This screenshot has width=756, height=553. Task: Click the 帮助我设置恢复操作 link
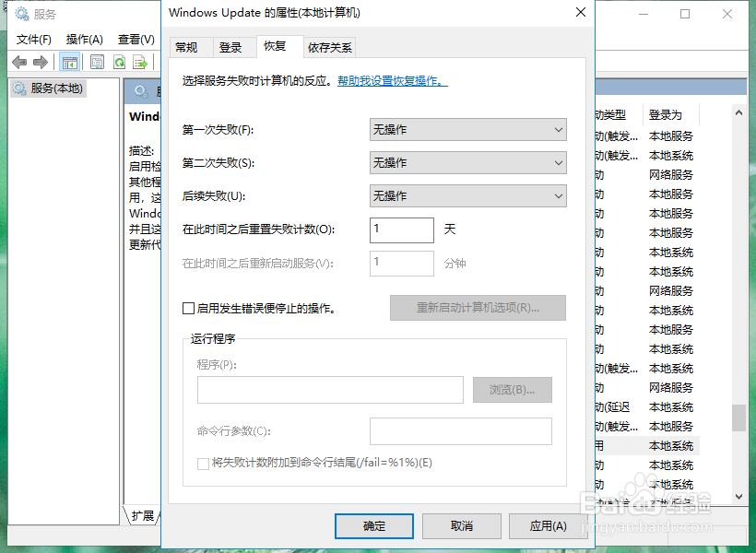click(391, 81)
